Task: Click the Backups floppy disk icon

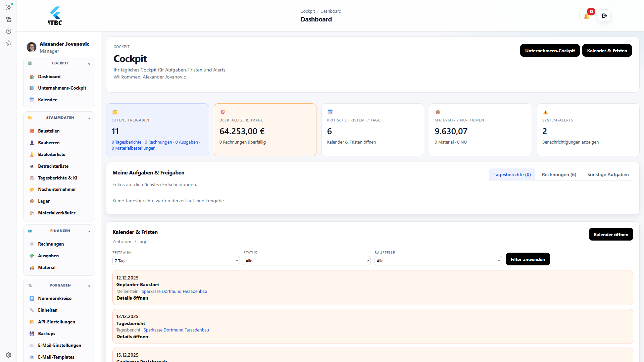Action: click(x=32, y=333)
